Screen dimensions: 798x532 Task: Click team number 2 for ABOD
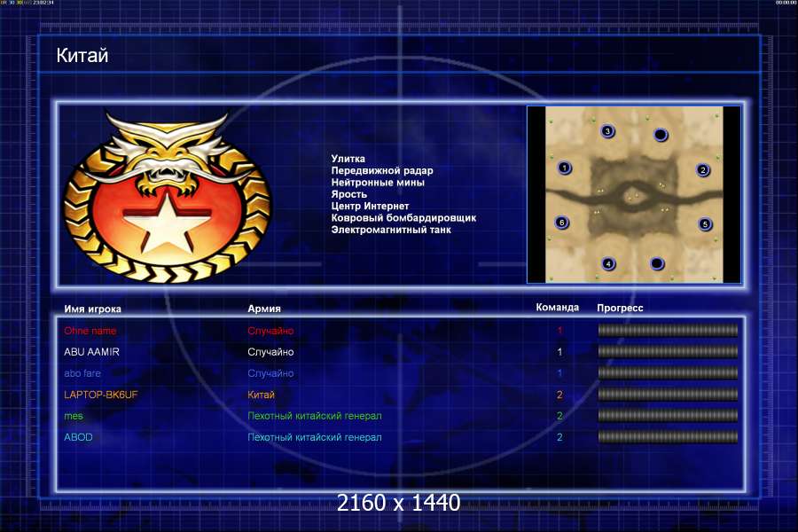pos(559,437)
